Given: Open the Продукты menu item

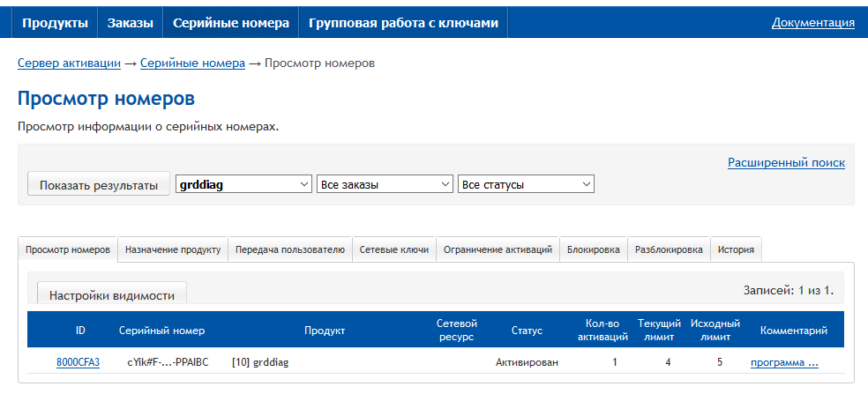Looking at the screenshot, I should point(55,23).
